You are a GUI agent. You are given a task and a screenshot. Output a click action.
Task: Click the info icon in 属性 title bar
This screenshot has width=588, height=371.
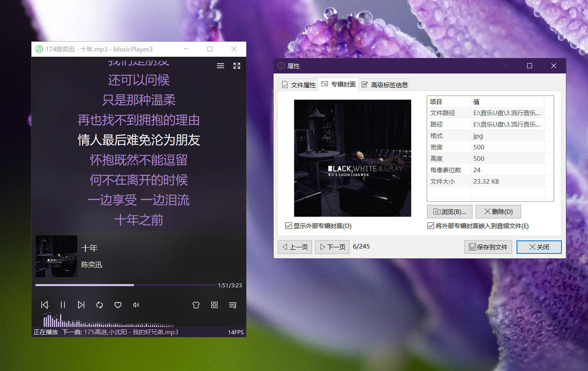[281, 66]
